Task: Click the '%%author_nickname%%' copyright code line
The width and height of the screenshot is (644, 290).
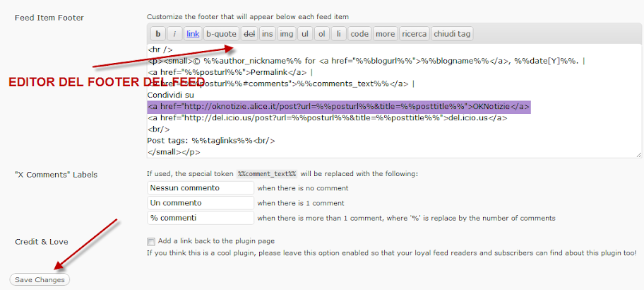Action: pos(366,62)
